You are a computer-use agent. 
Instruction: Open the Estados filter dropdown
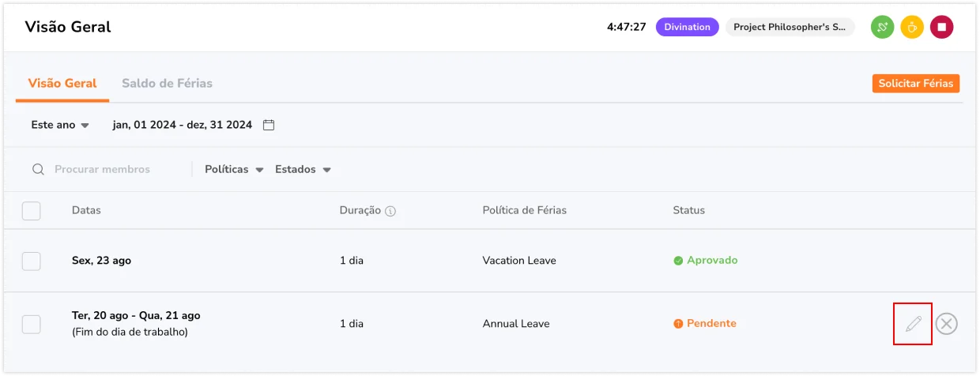(x=303, y=169)
